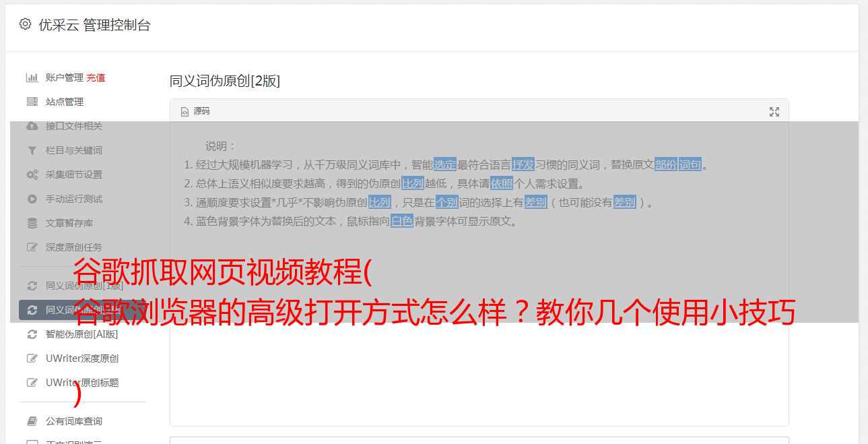Screen dimensions: 868x444
Task: Open UWriter深度原创 menu entry
Action: point(82,358)
